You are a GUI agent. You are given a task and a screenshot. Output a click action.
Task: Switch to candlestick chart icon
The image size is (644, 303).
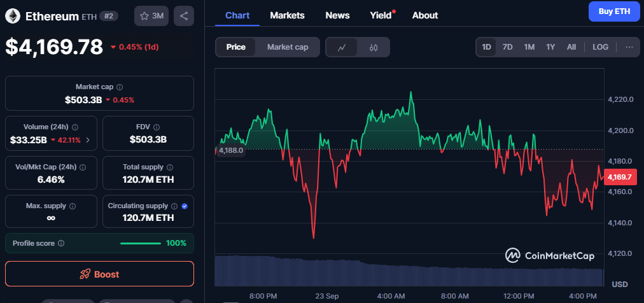(374, 47)
